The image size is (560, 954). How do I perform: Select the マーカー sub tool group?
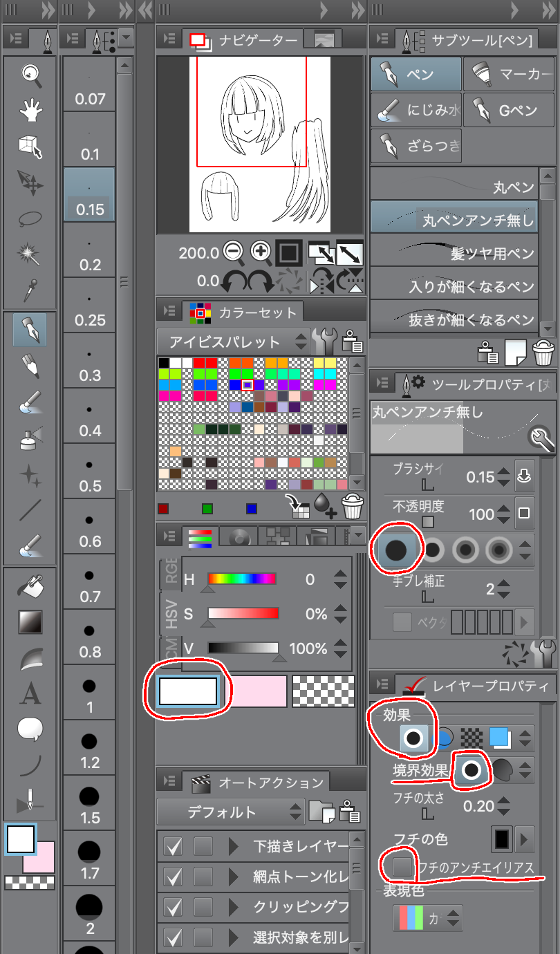coord(510,74)
